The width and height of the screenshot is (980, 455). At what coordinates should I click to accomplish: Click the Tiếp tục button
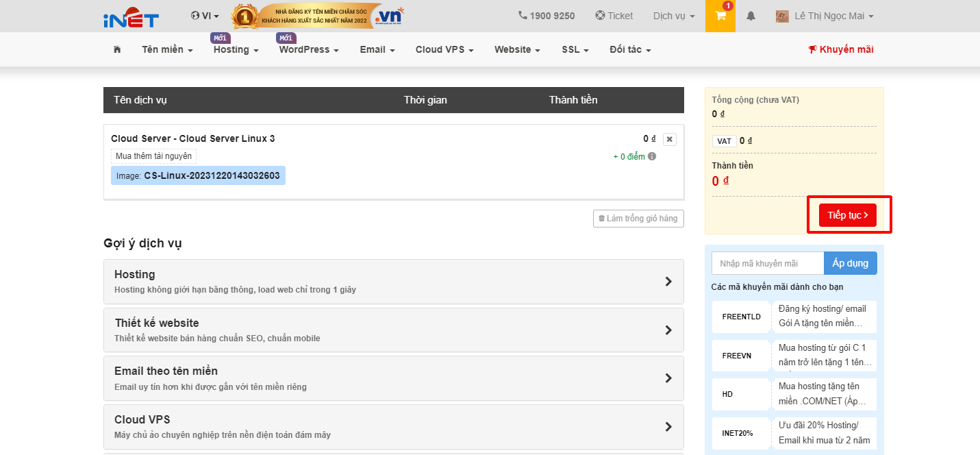coord(848,215)
